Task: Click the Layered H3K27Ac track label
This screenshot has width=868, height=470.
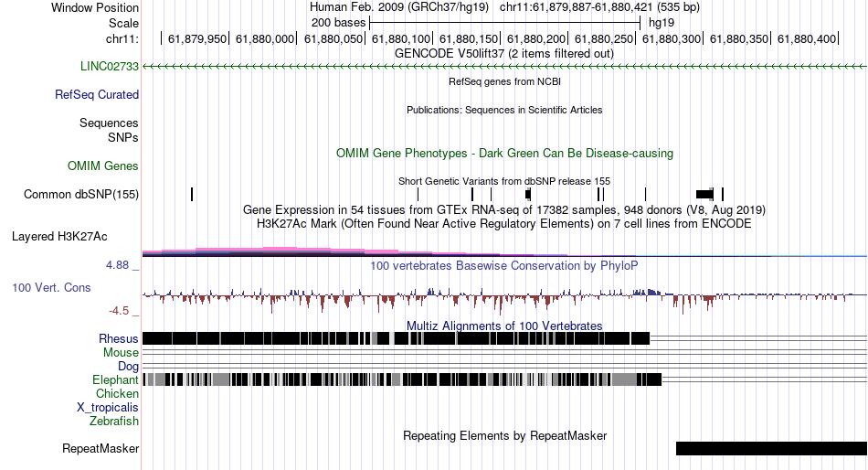Action: click(x=59, y=237)
